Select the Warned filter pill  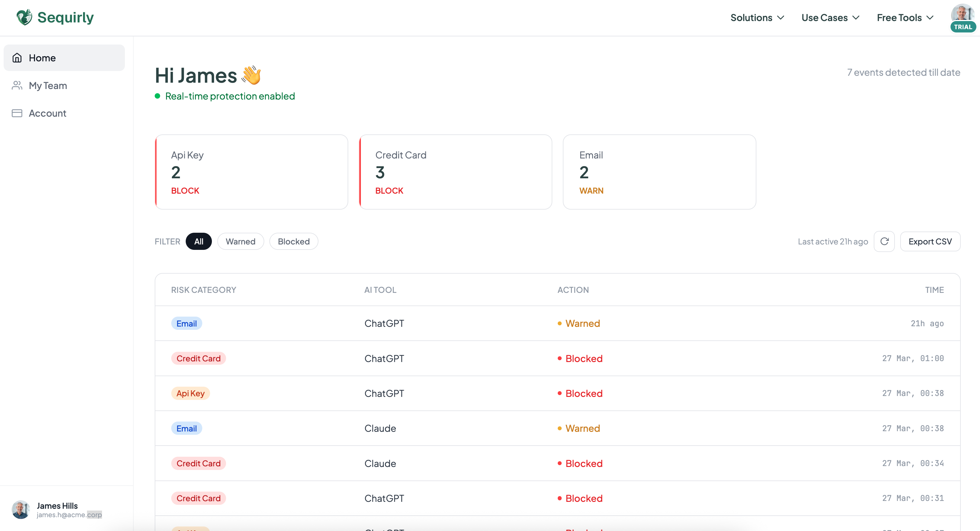coord(240,241)
